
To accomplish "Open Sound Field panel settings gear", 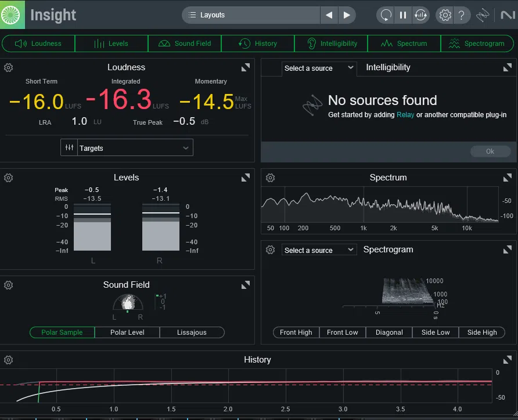I will pyautogui.click(x=8, y=285).
